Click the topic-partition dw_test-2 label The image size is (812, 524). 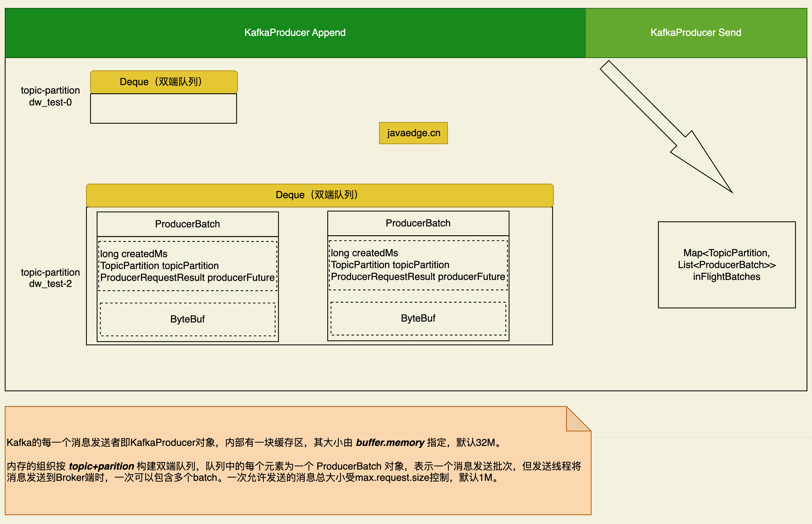click(50, 278)
